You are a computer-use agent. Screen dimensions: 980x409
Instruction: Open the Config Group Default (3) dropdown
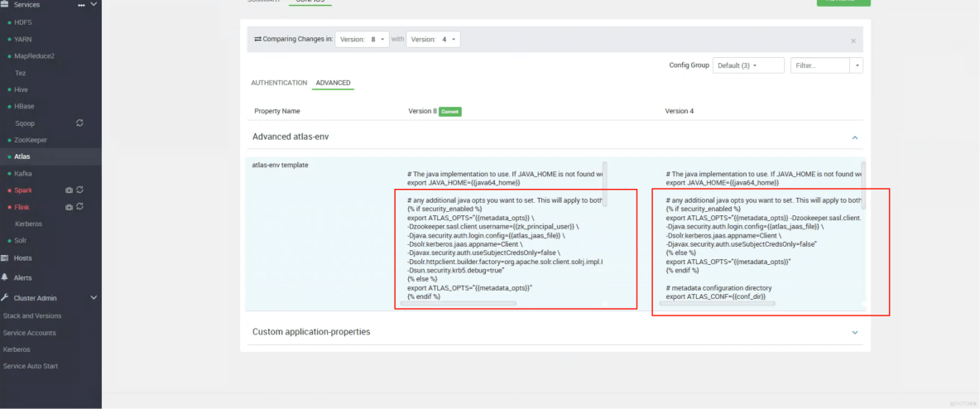pyautogui.click(x=748, y=65)
